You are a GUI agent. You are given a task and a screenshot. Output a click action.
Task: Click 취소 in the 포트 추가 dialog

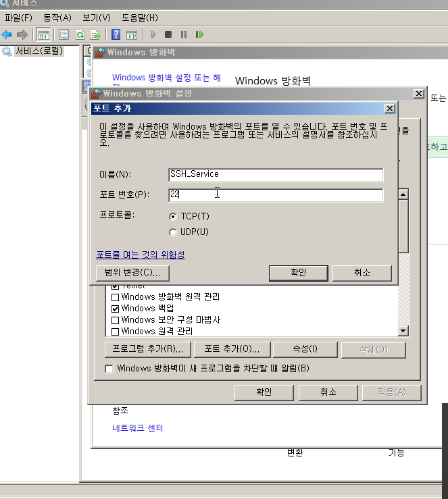coord(362,273)
